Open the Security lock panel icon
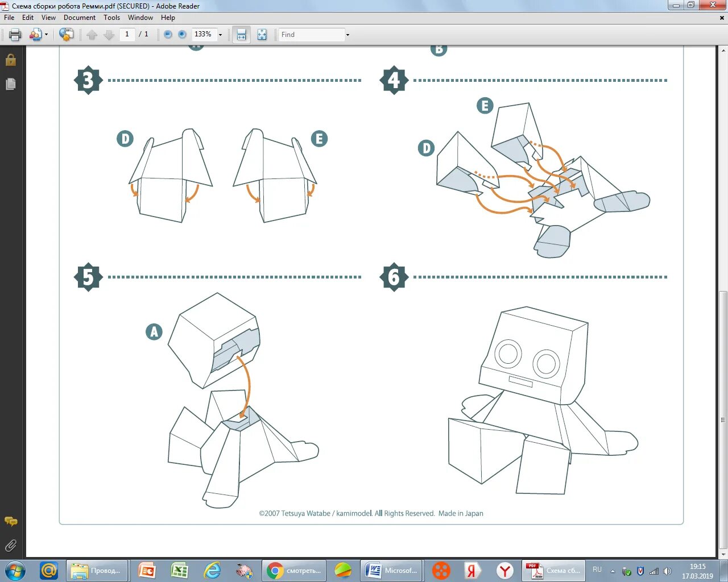Image resolution: width=728 pixels, height=582 pixels. click(11, 60)
